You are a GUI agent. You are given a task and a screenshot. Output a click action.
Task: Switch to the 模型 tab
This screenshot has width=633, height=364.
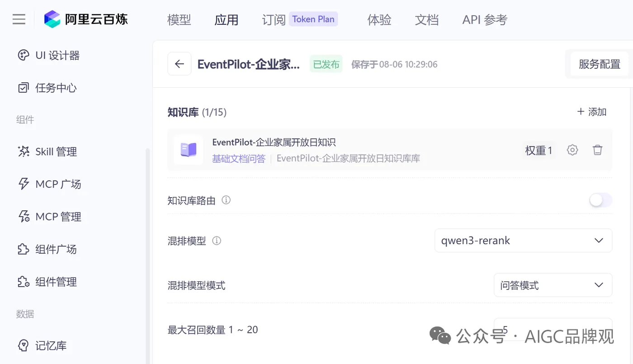click(179, 20)
